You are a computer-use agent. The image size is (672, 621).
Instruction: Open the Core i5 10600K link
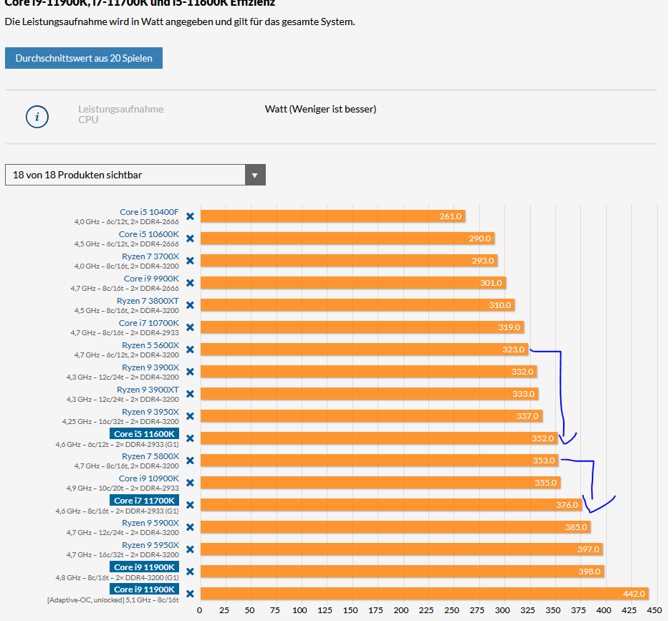click(149, 234)
